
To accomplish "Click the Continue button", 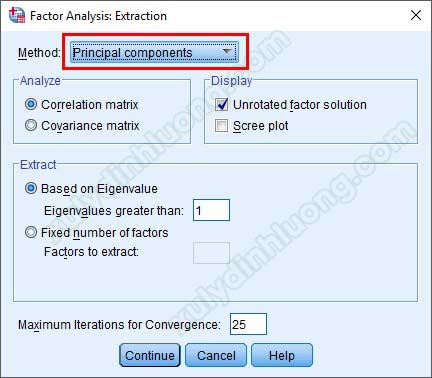I will 150,355.
